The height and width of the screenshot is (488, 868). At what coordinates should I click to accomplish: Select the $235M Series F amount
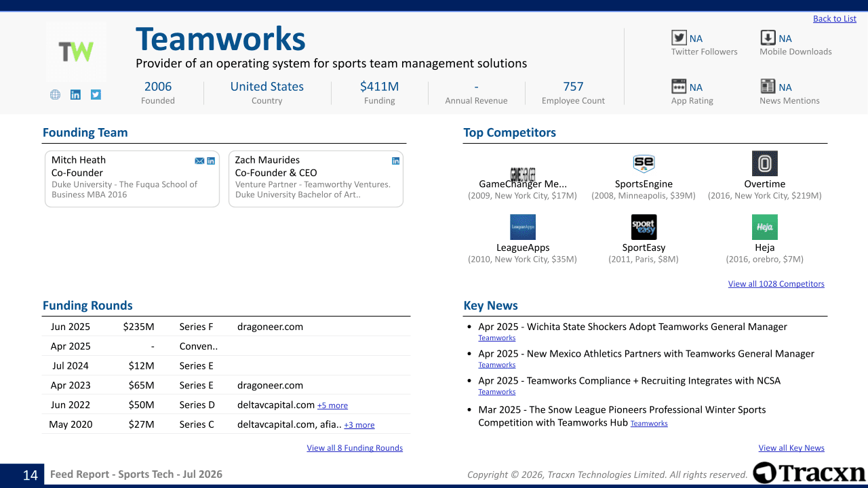(138, 327)
